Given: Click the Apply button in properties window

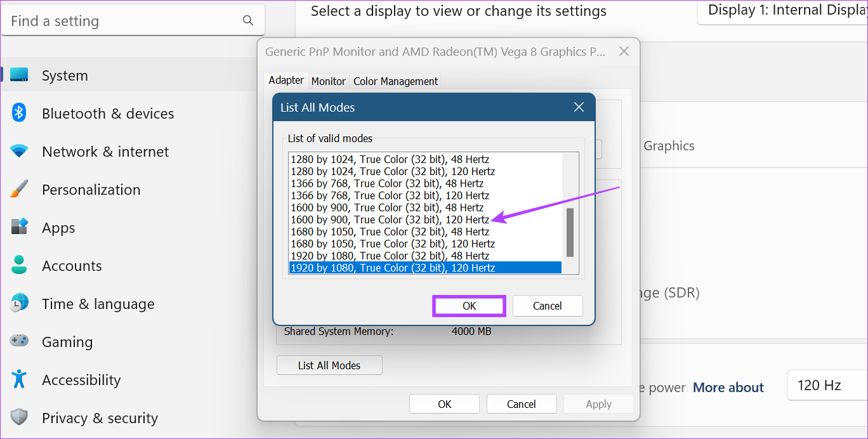Looking at the screenshot, I should (598, 404).
